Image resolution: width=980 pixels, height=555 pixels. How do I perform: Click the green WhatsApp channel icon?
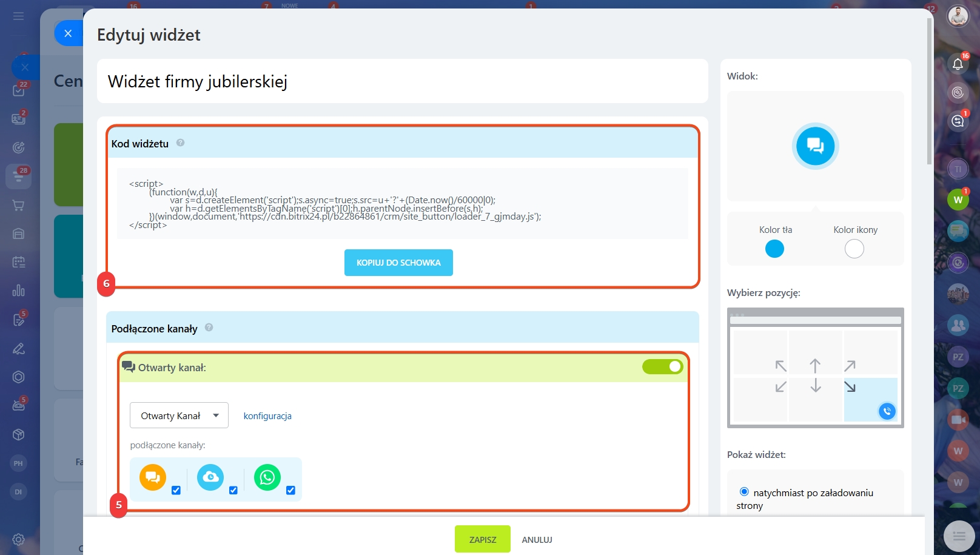(267, 477)
